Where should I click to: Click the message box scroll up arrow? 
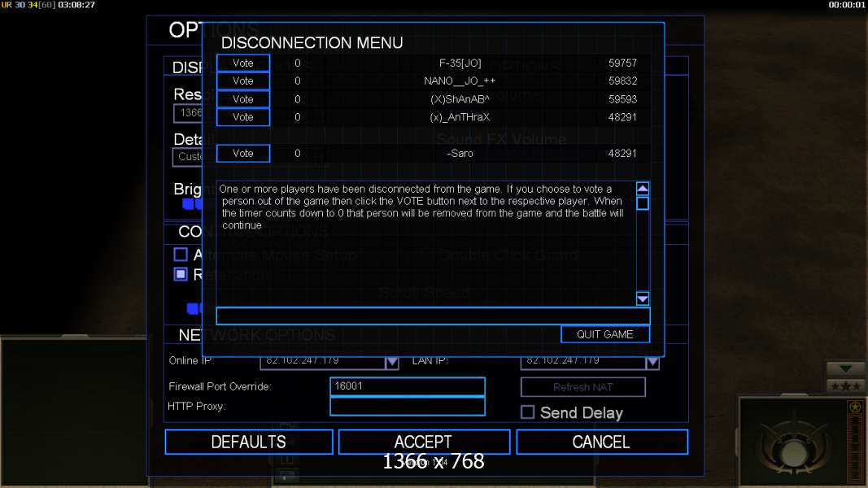coord(643,189)
